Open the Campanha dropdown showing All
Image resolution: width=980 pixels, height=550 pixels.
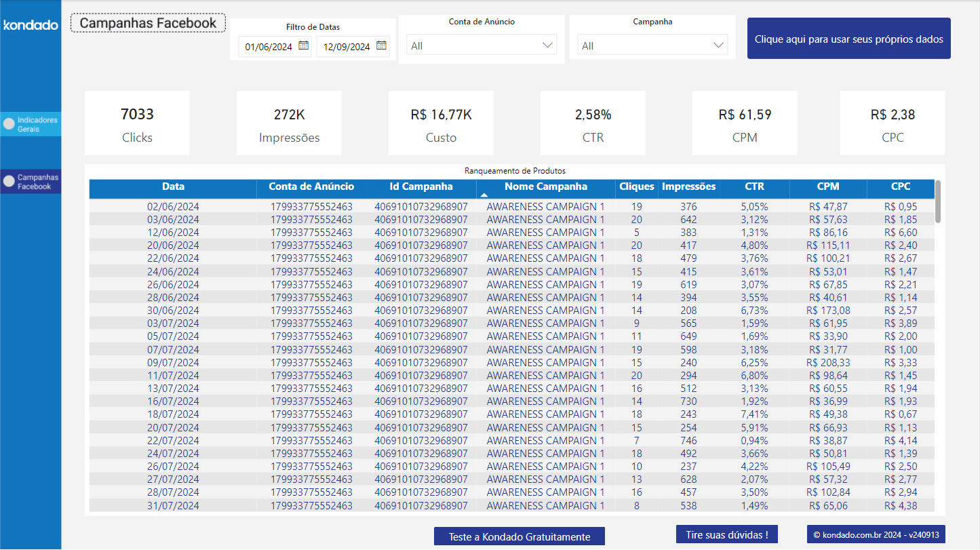[x=652, y=45]
